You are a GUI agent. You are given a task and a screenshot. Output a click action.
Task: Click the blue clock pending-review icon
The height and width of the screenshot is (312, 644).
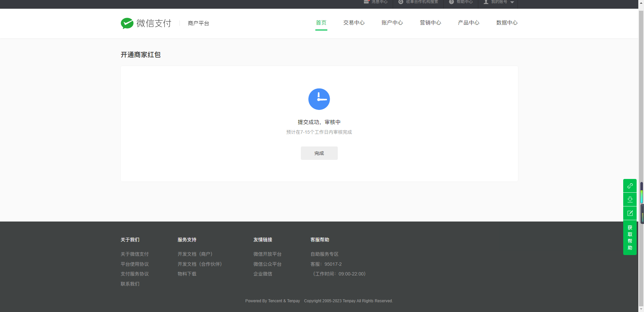coord(319,99)
